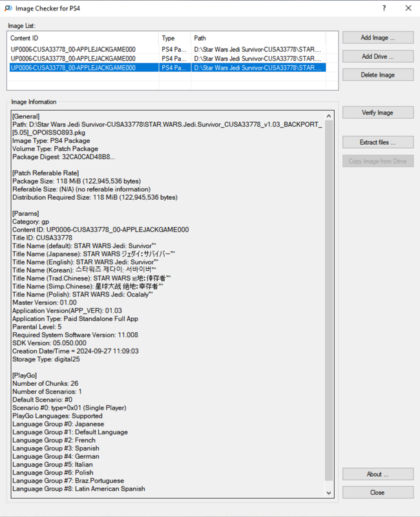
Task: Click the Title ID: CUSA33778 line
Action: click(42, 238)
